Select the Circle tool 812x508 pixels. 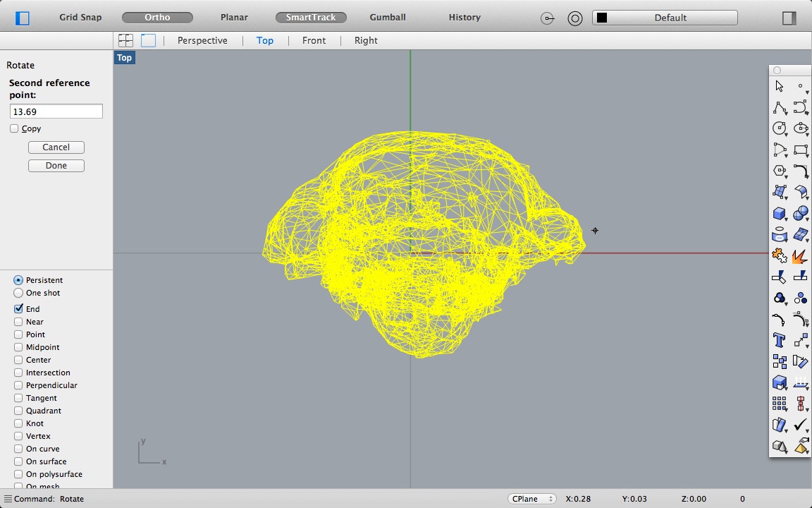780,128
